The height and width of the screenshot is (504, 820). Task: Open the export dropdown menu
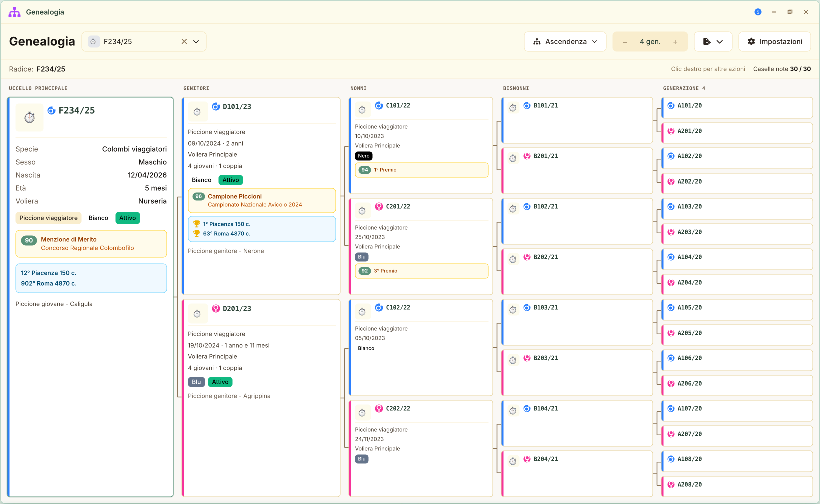coord(713,41)
